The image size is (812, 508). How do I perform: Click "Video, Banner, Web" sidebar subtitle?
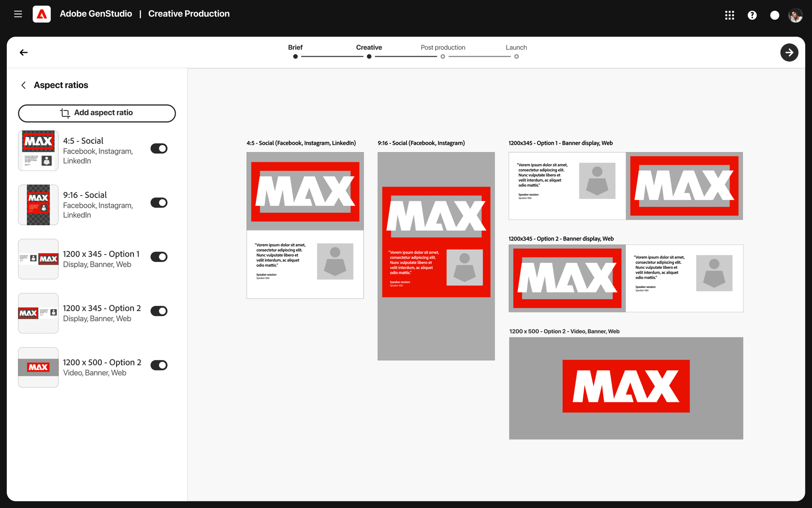pos(95,373)
